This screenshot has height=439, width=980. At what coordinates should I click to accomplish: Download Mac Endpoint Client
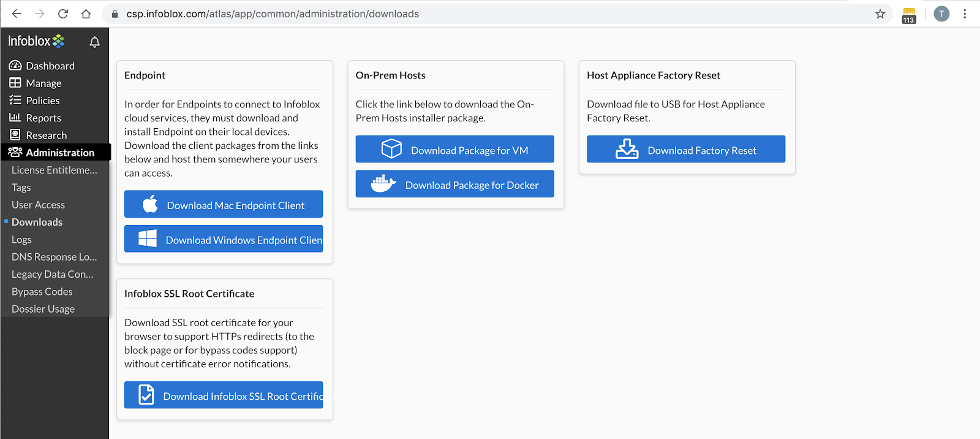coord(224,205)
